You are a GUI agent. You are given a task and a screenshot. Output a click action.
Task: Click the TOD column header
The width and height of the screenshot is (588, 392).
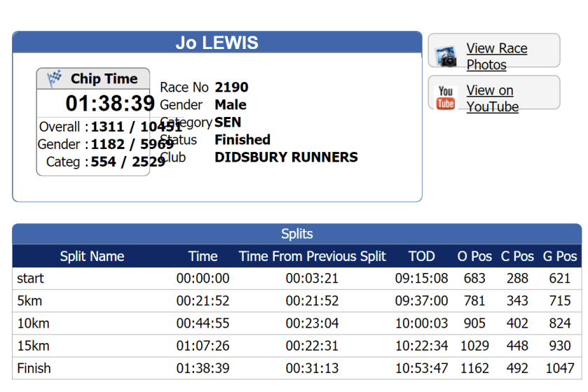[421, 256]
